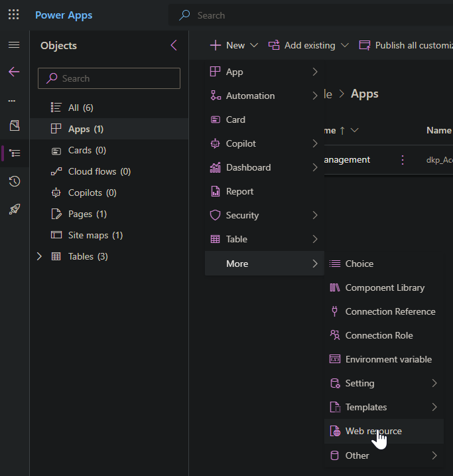Open the Security submenu item
Screen dimensions: 453x476
[265, 215]
